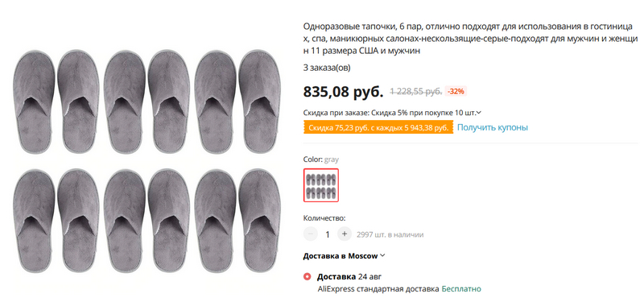Choose the gray color swatch thumbnail

coord(321,185)
